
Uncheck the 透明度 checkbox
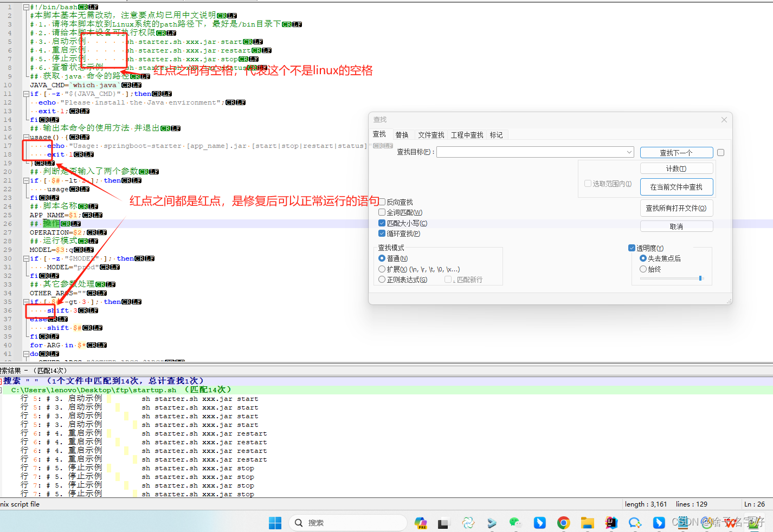click(x=632, y=248)
